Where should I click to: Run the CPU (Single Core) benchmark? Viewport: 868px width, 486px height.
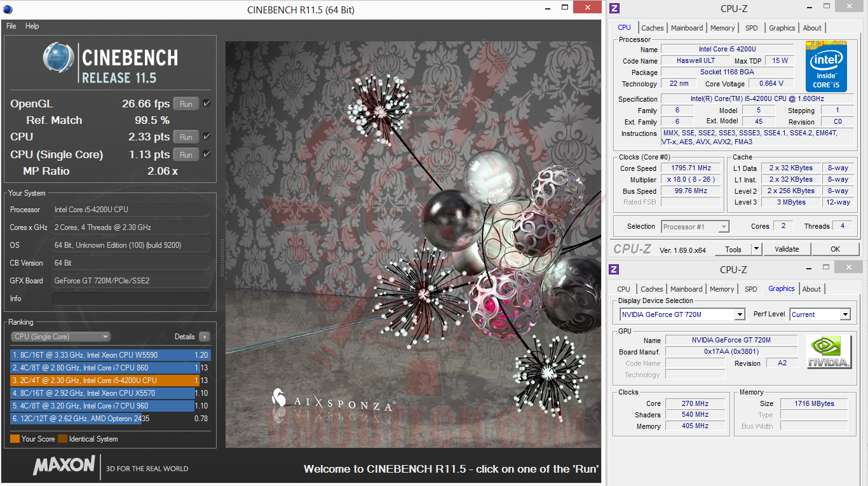(186, 154)
